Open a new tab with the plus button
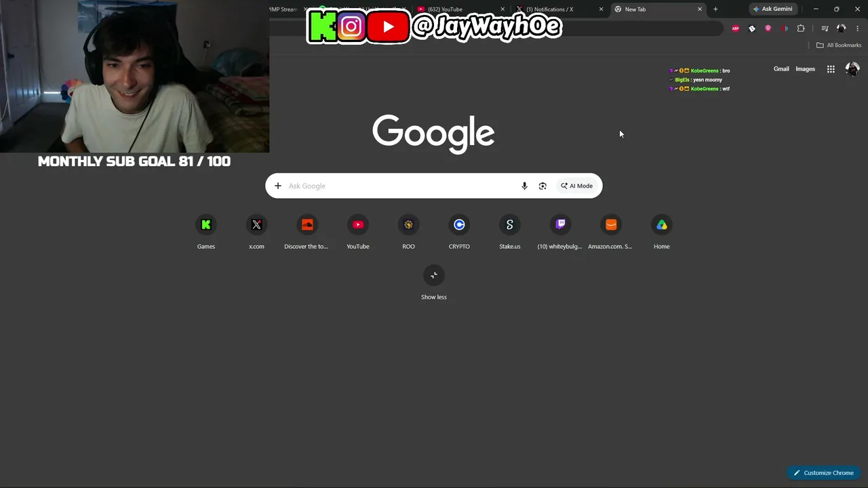Screen dimensions: 868x488 [715, 9]
